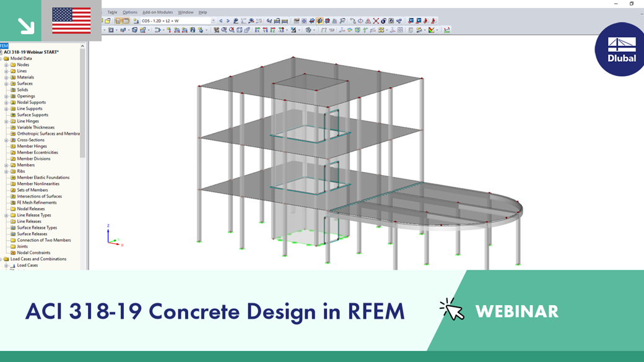Click the first blue screen export icon
The width and height of the screenshot is (644, 362).
pyautogui.click(x=411, y=21)
